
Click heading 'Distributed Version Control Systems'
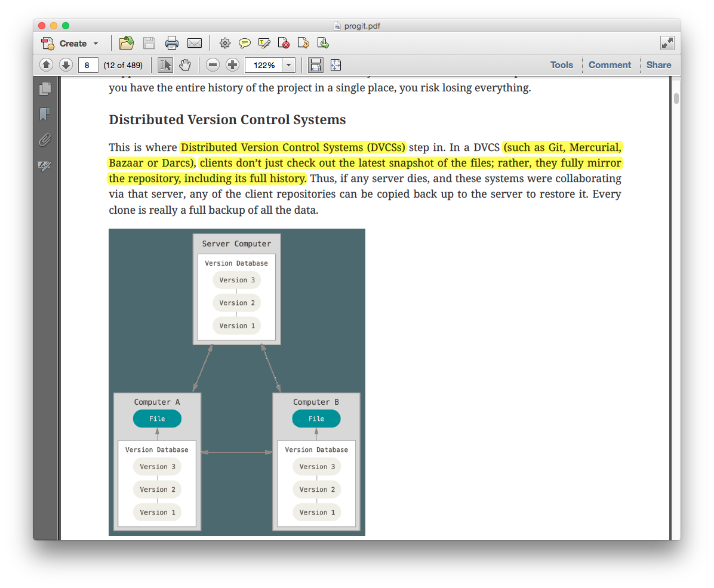(x=227, y=119)
